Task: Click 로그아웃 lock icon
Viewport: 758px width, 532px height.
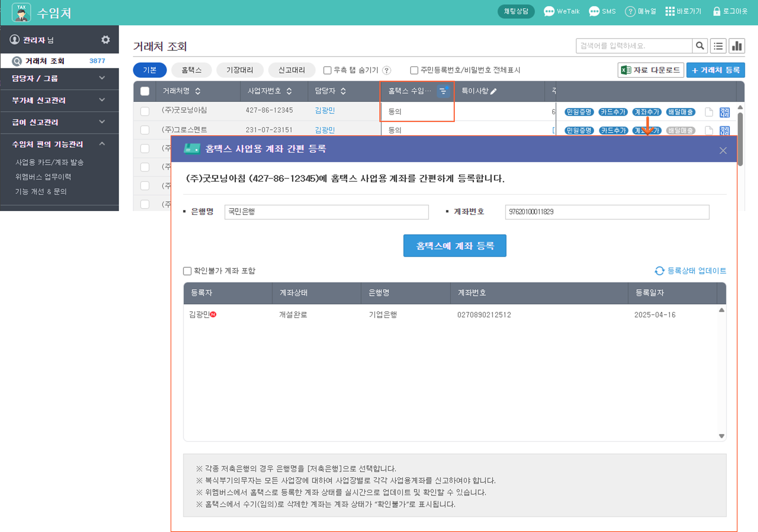Action: (x=716, y=11)
